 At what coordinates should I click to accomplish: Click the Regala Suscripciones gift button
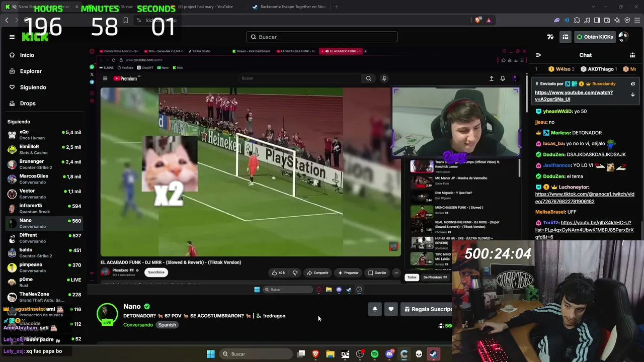click(428, 309)
